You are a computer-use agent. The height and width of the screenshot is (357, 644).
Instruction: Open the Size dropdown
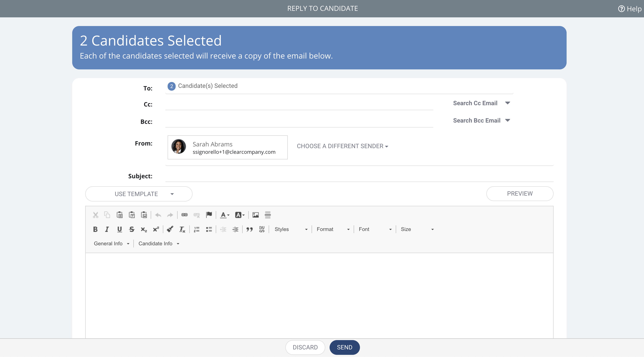tap(417, 229)
